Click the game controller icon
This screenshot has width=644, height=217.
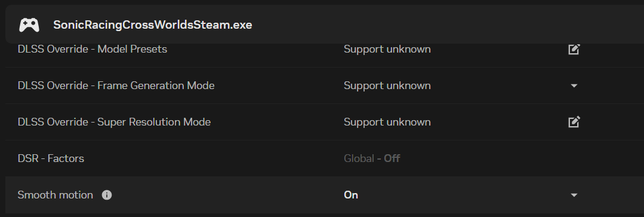(x=29, y=25)
